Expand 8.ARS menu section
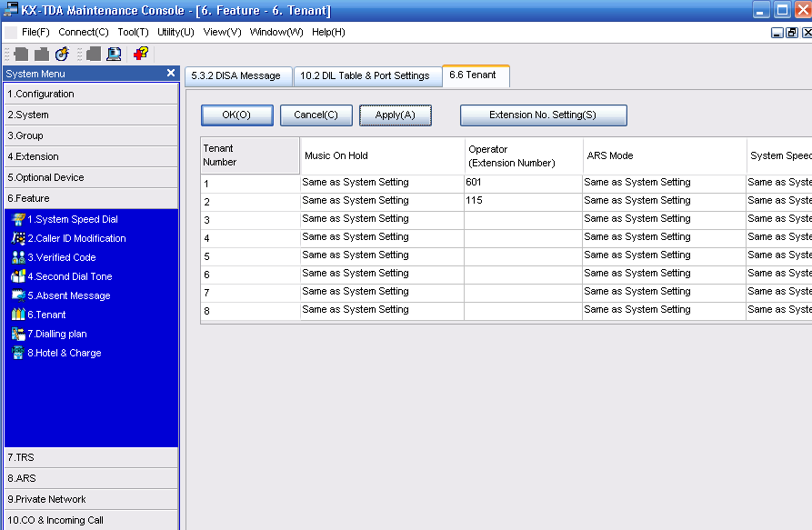This screenshot has width=812, height=530. 91,478
